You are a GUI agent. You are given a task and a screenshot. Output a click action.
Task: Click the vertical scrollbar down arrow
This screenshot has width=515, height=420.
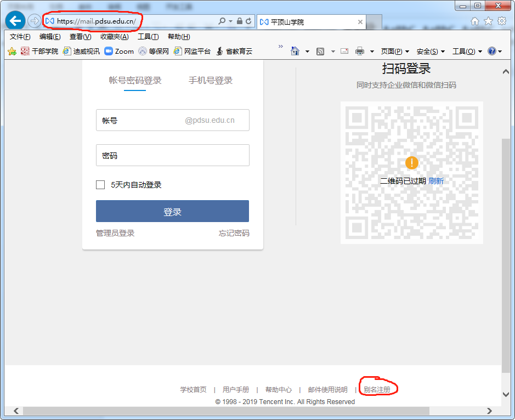coord(506,394)
